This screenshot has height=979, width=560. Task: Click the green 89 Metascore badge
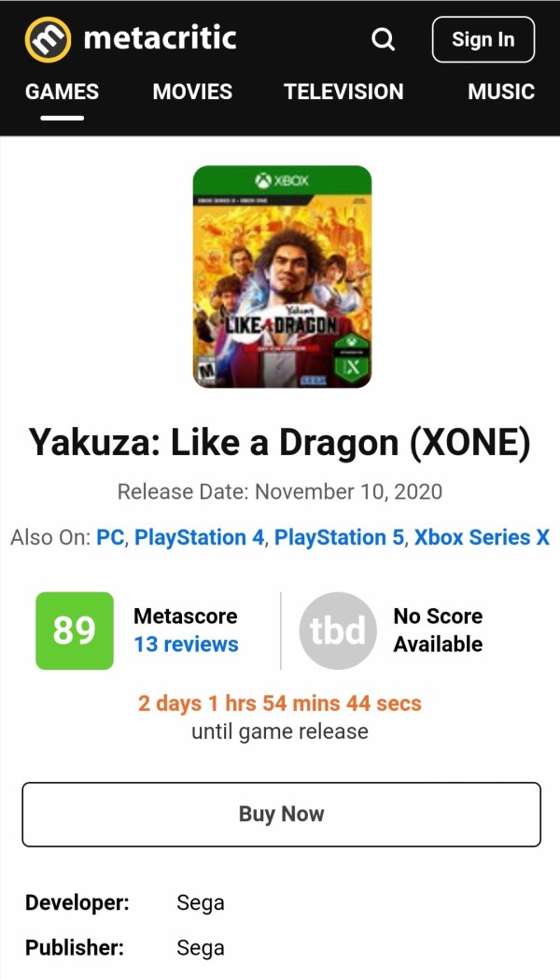75,631
